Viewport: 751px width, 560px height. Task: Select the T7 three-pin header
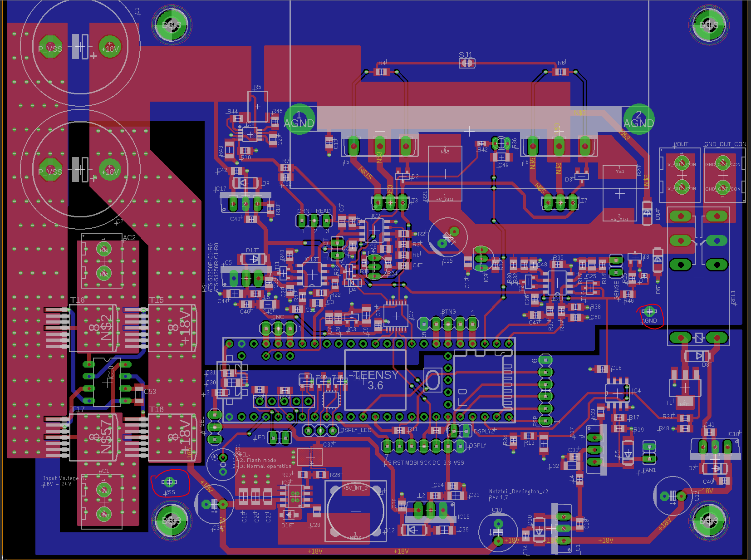560,202
